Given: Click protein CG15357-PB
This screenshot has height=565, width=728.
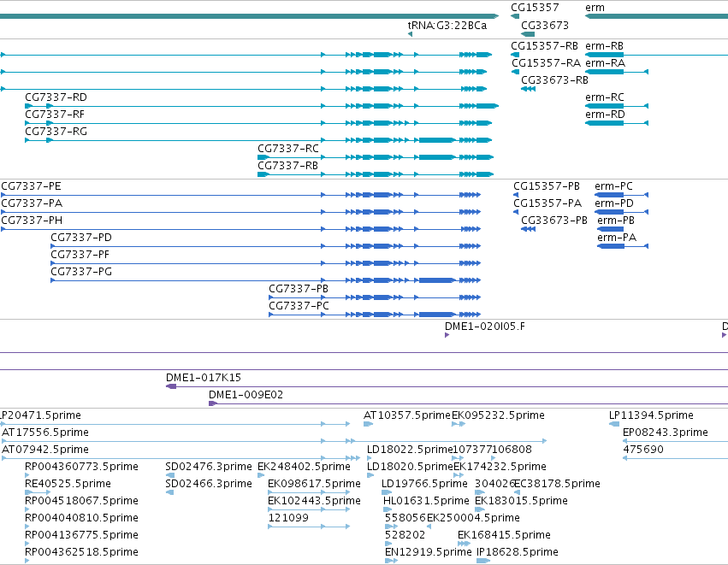Looking at the screenshot, I should click(x=547, y=186).
